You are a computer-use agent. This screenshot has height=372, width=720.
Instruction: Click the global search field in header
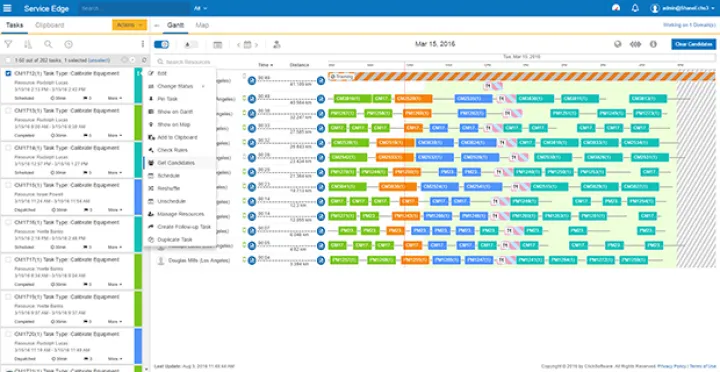(x=134, y=8)
